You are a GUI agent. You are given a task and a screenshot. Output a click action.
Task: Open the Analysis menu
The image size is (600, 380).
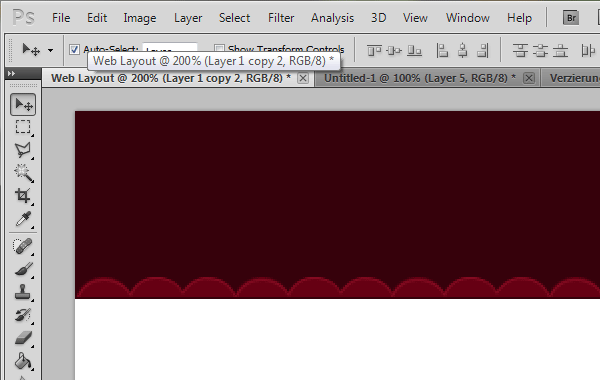[332, 18]
